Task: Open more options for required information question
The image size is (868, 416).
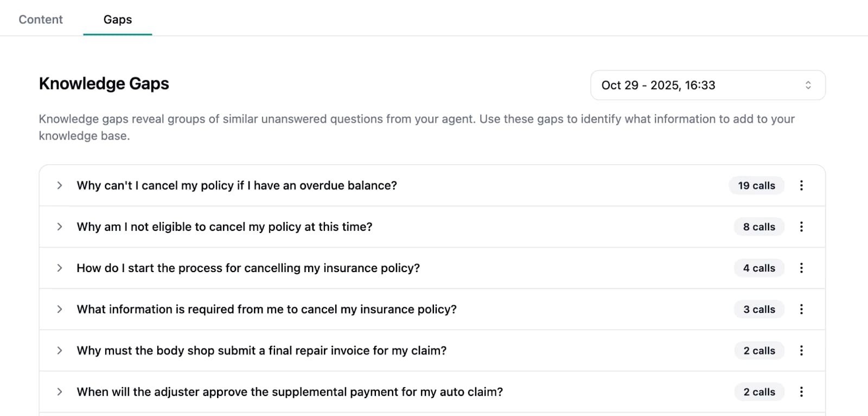Action: [801, 309]
